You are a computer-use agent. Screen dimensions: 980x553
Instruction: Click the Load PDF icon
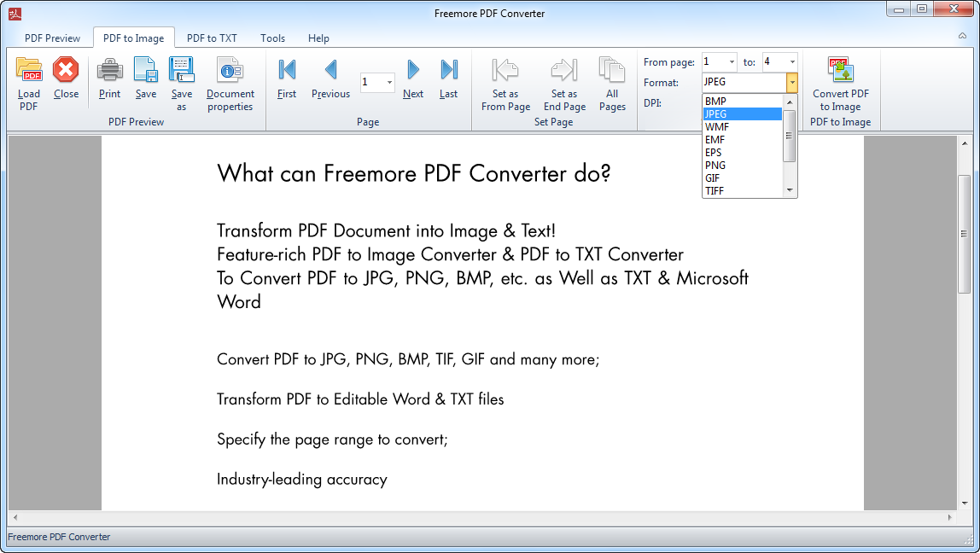(28, 81)
